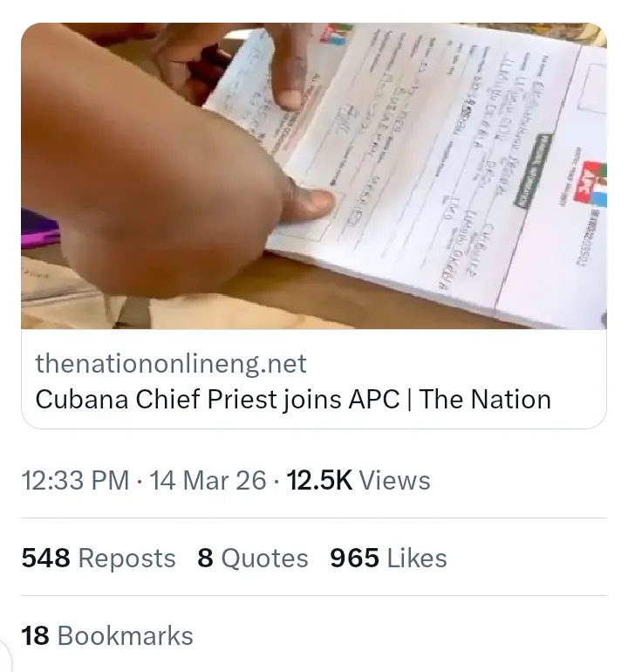This screenshot has width=628, height=672.
Task: Show the 548 Reposts list
Action: tap(99, 559)
